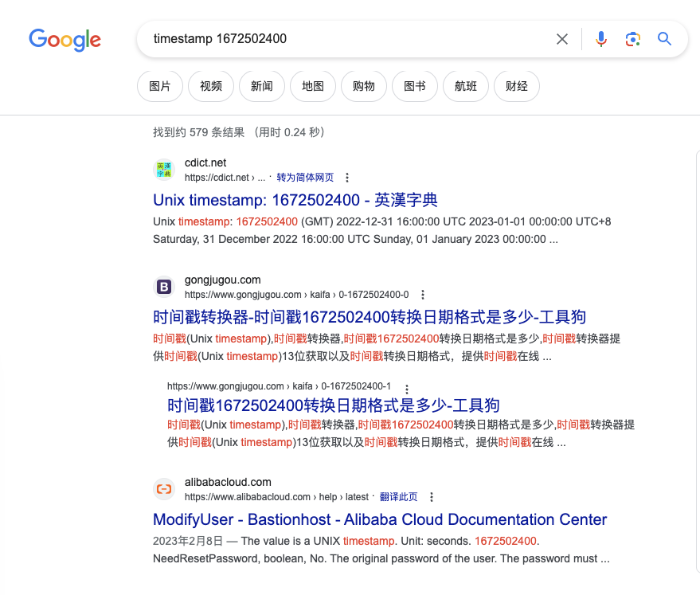700x595 pixels.
Task: Click the 转为简体网页 link
Action: [305, 178]
